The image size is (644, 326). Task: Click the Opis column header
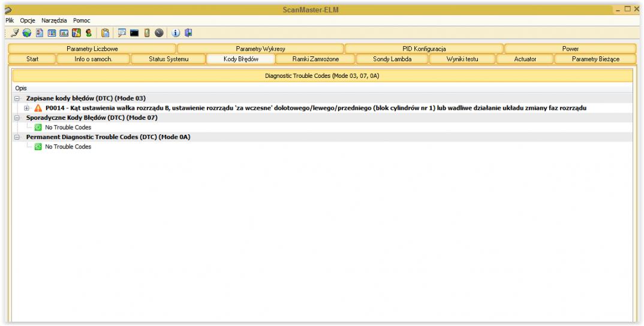point(323,88)
